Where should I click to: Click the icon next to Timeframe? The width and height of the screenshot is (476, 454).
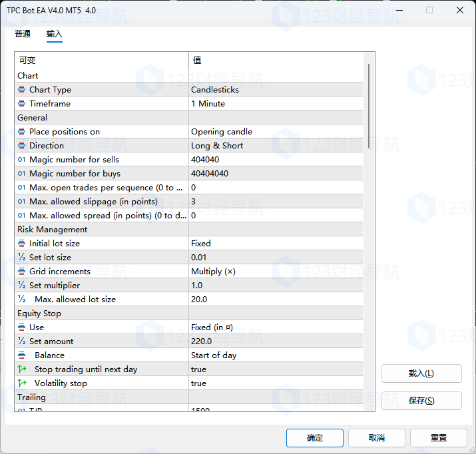pyautogui.click(x=22, y=104)
